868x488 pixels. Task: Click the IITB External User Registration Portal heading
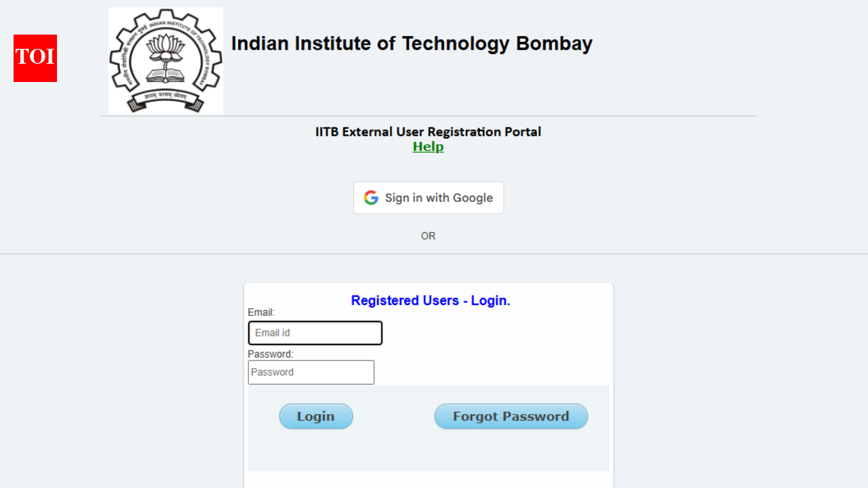[x=428, y=131]
